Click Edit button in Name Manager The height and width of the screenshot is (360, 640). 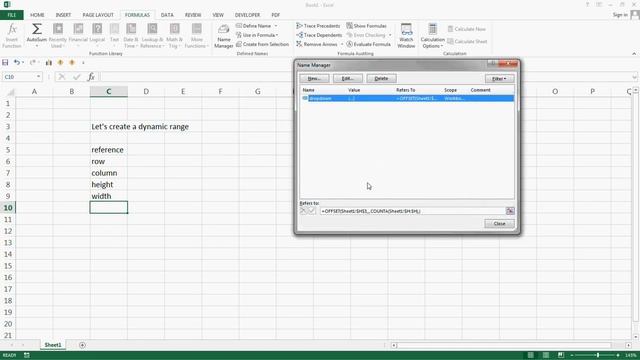[x=347, y=78]
